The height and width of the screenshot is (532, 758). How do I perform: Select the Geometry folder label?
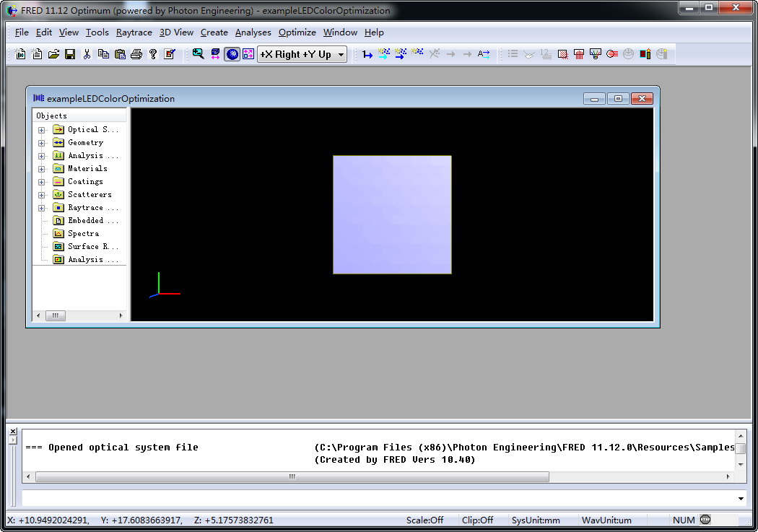86,142
